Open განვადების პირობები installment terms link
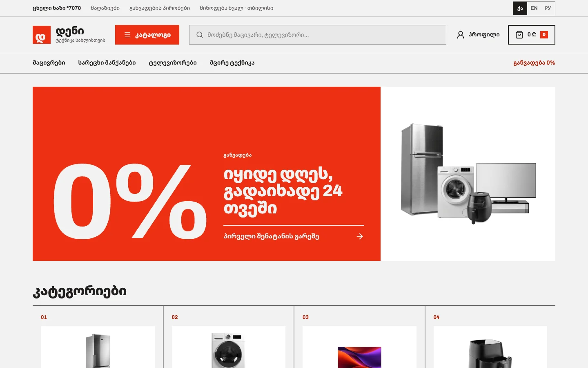The height and width of the screenshot is (368, 588). click(160, 8)
